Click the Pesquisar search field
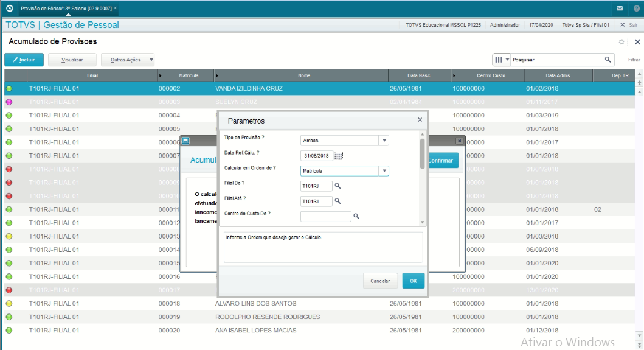This screenshot has height=350, width=644. pos(557,60)
